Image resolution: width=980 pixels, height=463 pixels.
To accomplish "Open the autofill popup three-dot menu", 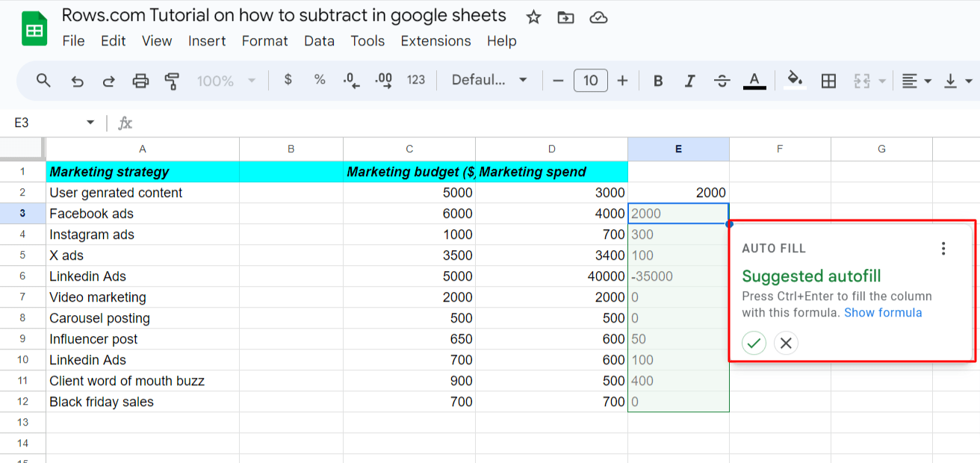I will pos(944,248).
